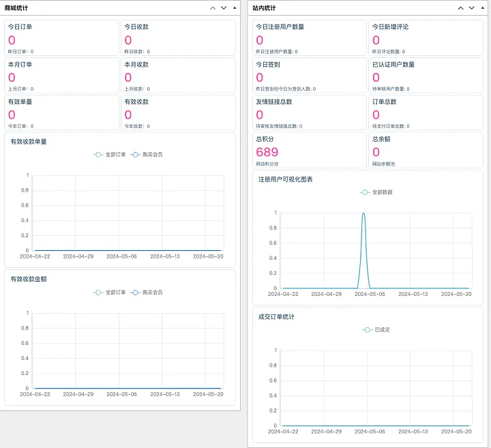Select the 总余额 stat card
This screenshot has height=448, width=491.
[426, 150]
